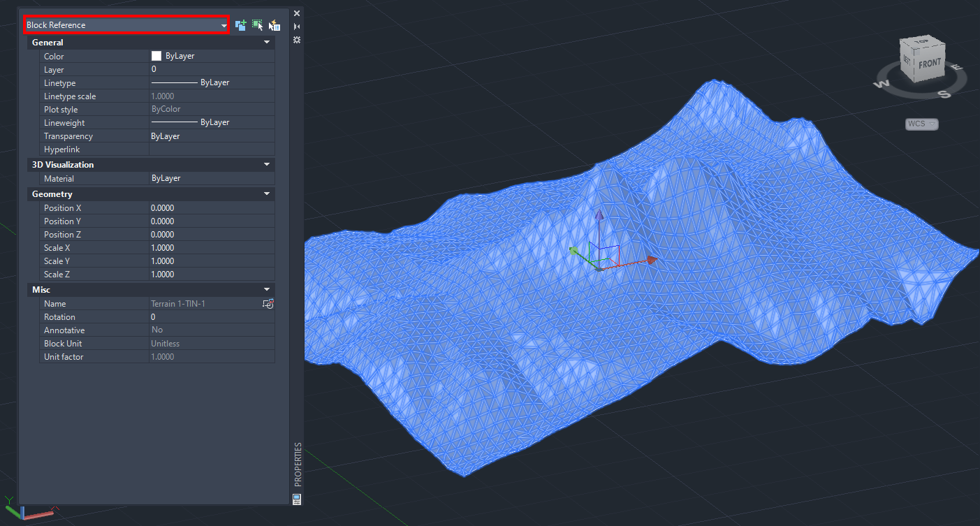Screen dimensions: 980x526
Task: Click the Scale Y value field
Action: click(212, 261)
